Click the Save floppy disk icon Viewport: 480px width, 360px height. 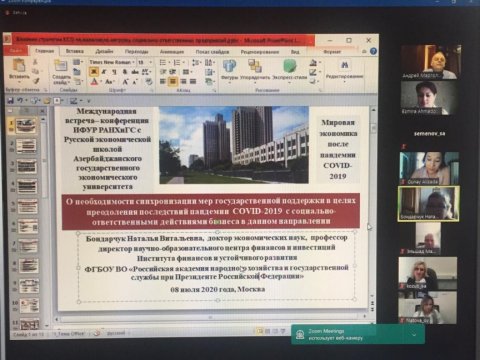(11, 100)
